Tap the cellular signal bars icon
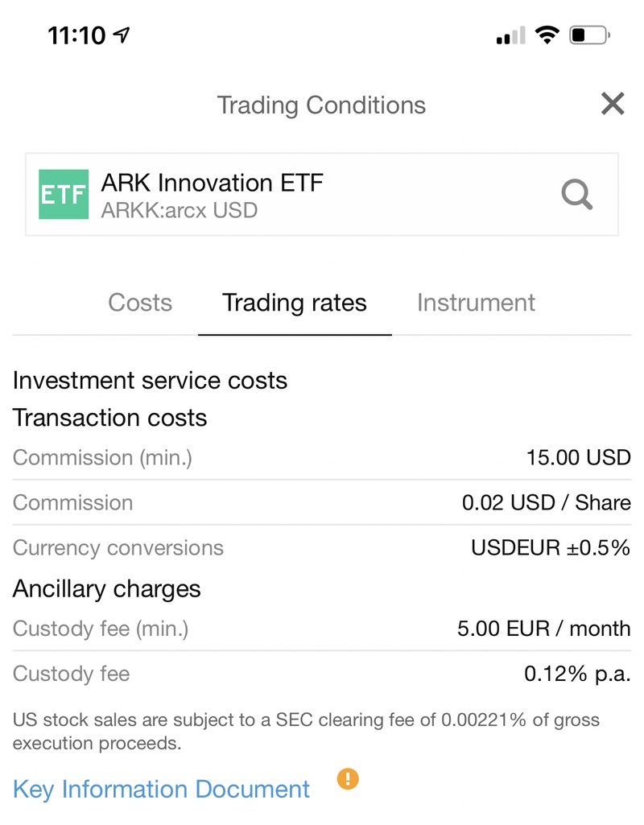Image resolution: width=644 pixels, height=825 pixels. click(x=511, y=35)
